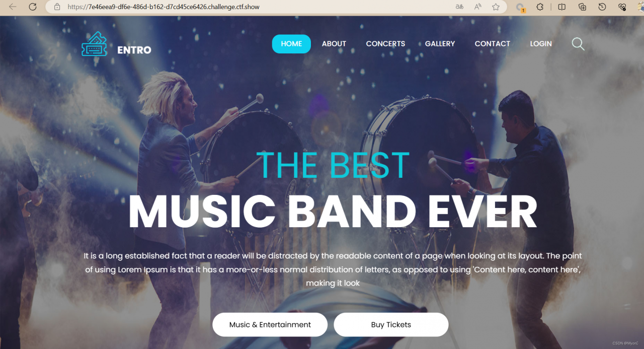View site information lock icon
The image size is (644, 349).
[x=57, y=7]
